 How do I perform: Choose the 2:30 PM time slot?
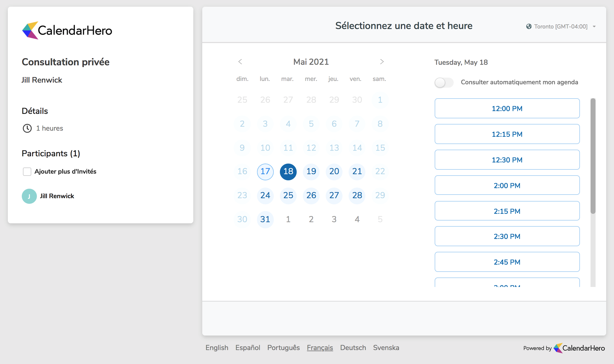(507, 236)
